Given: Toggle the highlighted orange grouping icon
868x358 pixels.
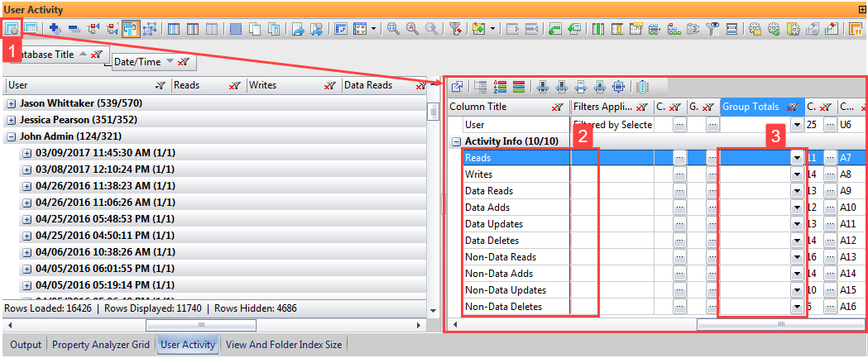Looking at the screenshot, I should coord(132,28).
